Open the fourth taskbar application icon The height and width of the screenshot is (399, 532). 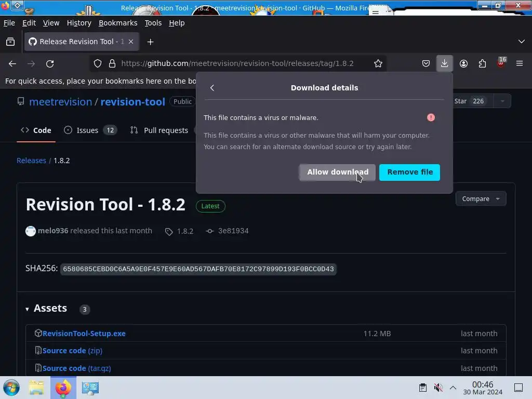(90, 388)
